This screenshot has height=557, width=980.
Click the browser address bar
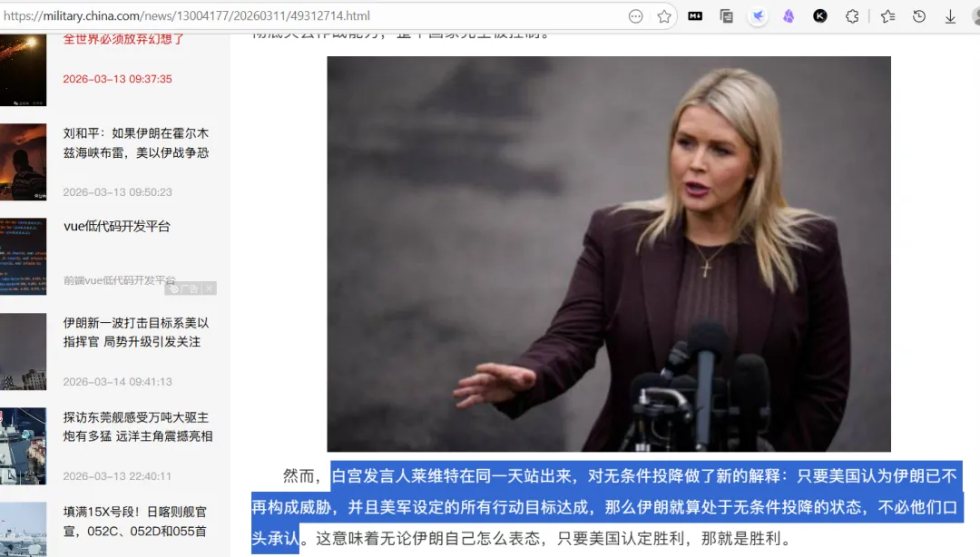pos(318,15)
